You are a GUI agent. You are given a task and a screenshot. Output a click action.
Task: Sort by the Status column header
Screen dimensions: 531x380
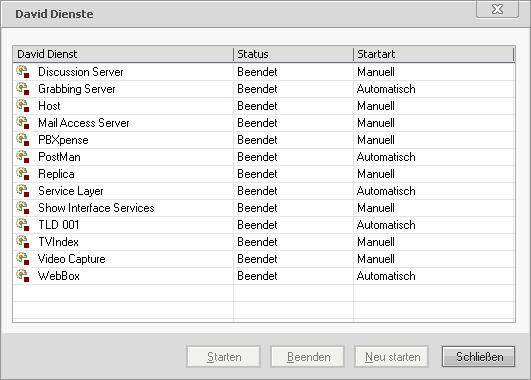pyautogui.click(x=294, y=54)
